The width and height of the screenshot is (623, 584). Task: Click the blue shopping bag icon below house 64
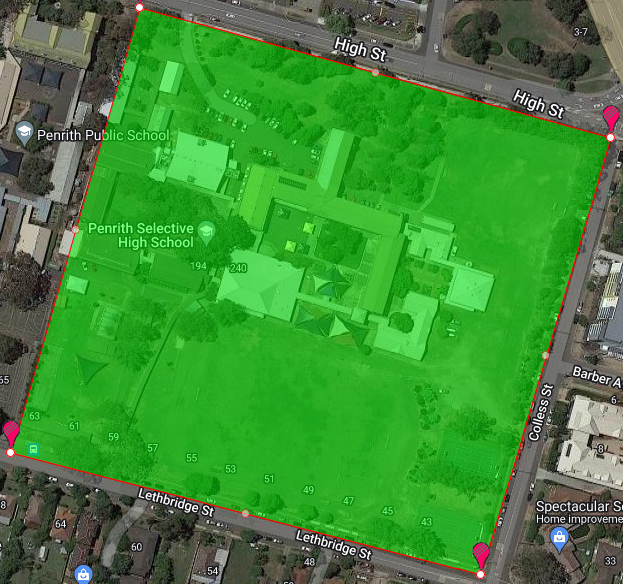[86, 574]
